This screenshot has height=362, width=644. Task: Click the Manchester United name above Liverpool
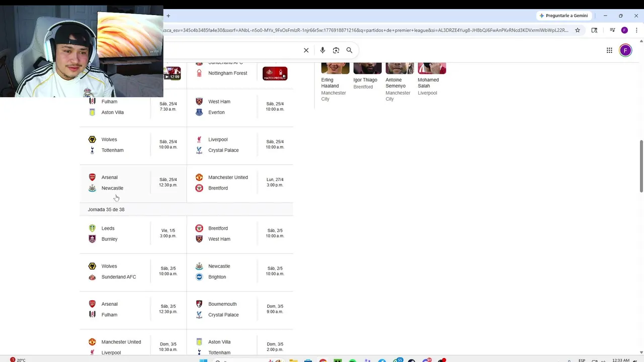click(121, 342)
